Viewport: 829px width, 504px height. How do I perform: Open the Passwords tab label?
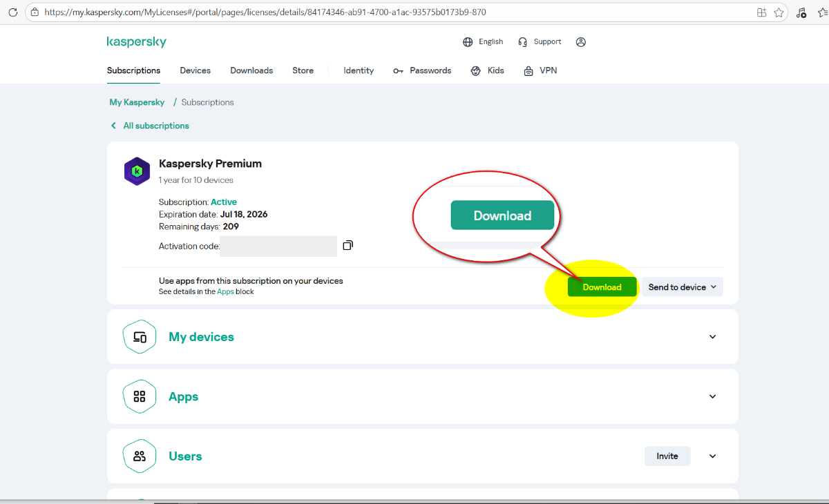(x=430, y=70)
